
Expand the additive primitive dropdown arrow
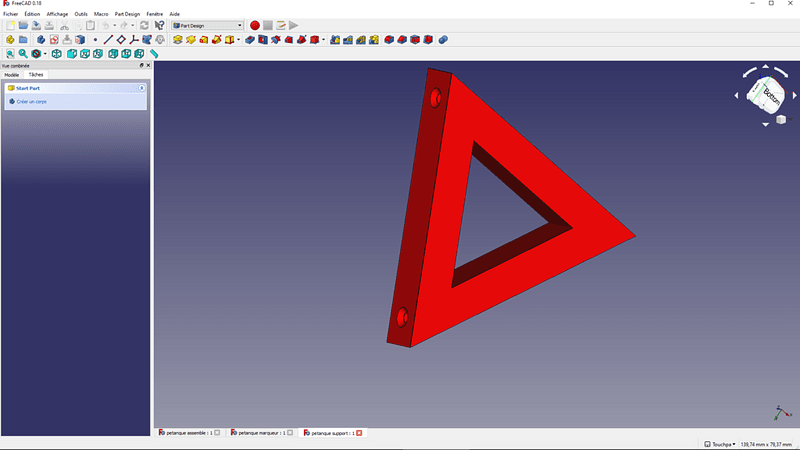pos(238,40)
